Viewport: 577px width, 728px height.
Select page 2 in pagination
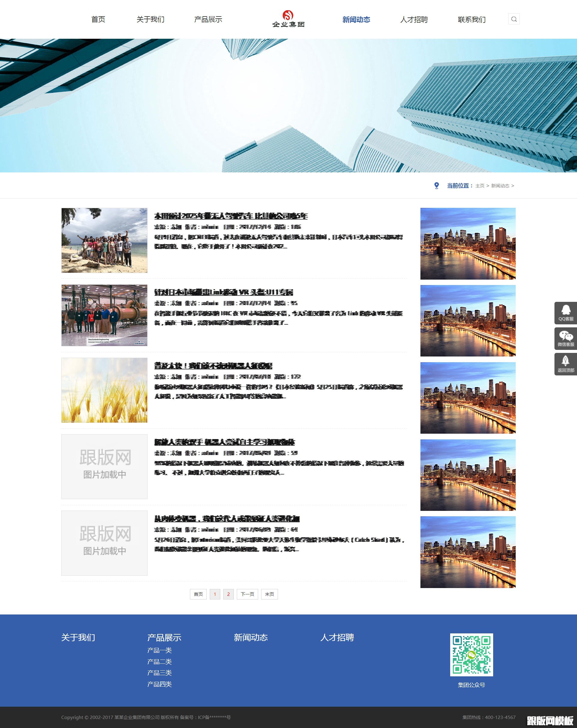[x=229, y=594]
